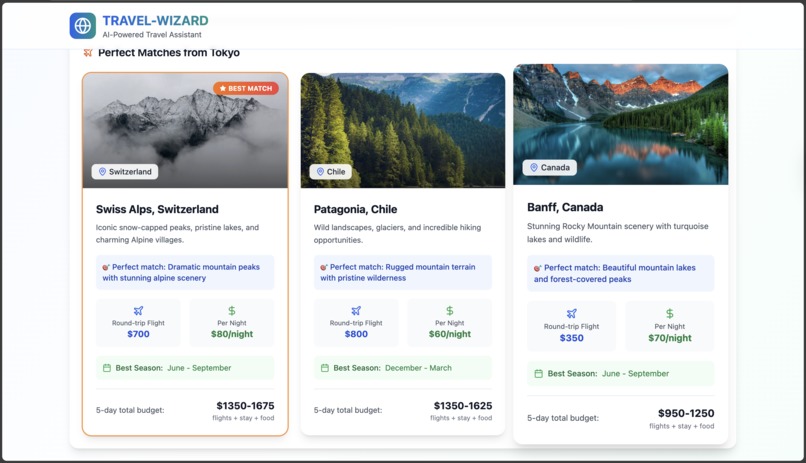Image resolution: width=806 pixels, height=463 pixels.
Task: Click the Canada location tag
Action: click(x=549, y=168)
